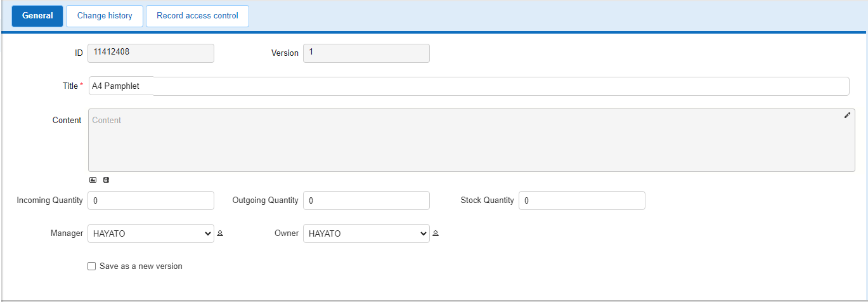Click the Incoming Quantity field
The width and height of the screenshot is (868, 302).
tap(151, 200)
